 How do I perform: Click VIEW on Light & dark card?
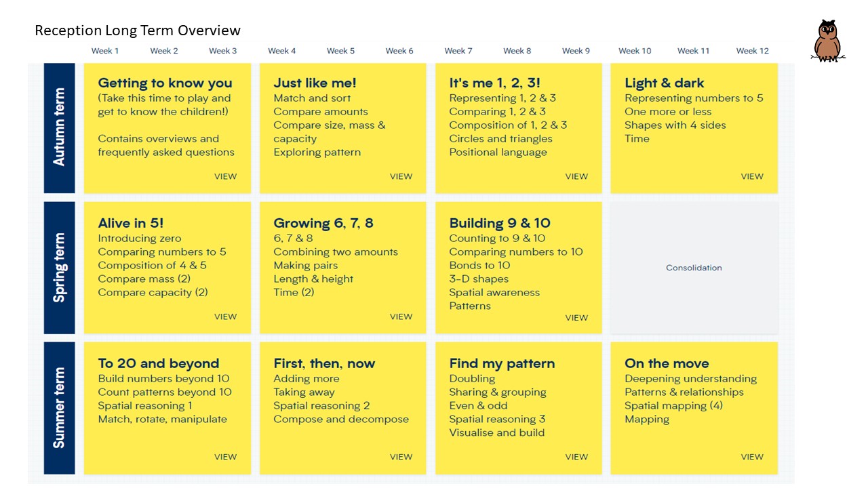(x=751, y=176)
